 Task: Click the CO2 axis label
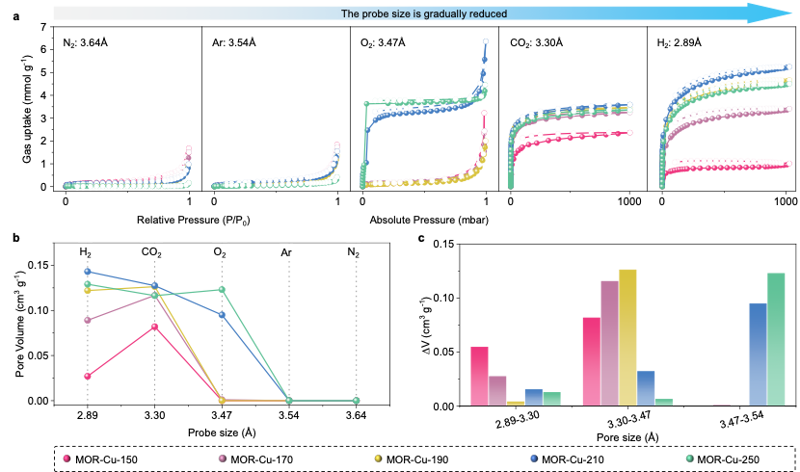pos(152,254)
